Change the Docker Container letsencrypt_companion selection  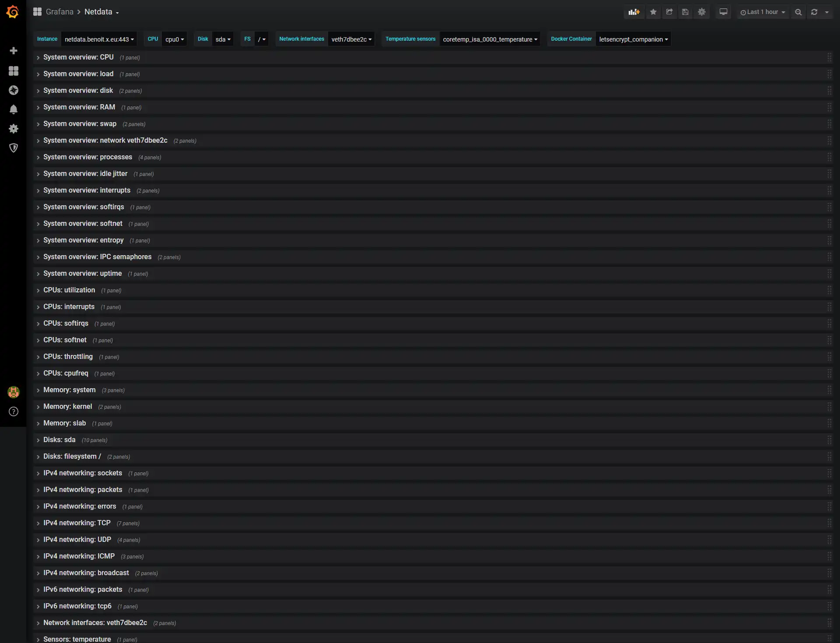(x=633, y=39)
